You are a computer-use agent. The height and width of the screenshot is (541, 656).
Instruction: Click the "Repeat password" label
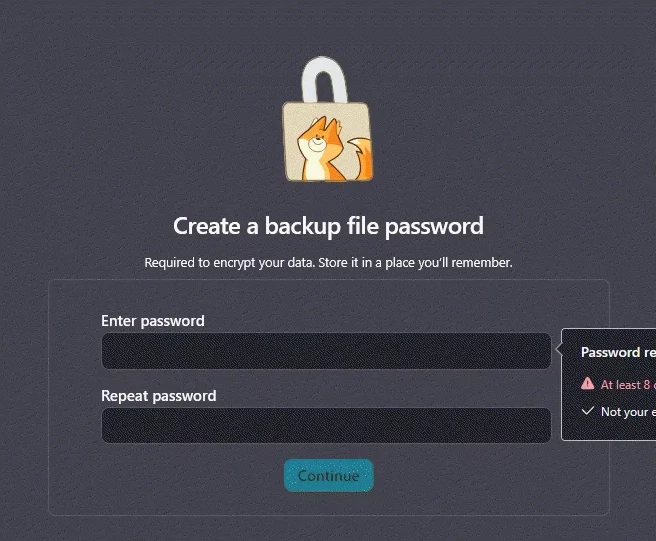pyautogui.click(x=159, y=396)
